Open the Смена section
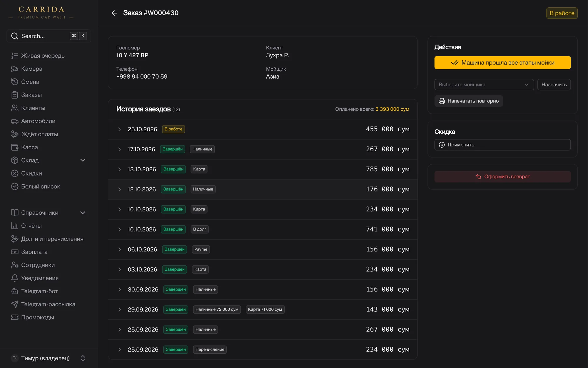The width and height of the screenshot is (588, 368). 49,82
